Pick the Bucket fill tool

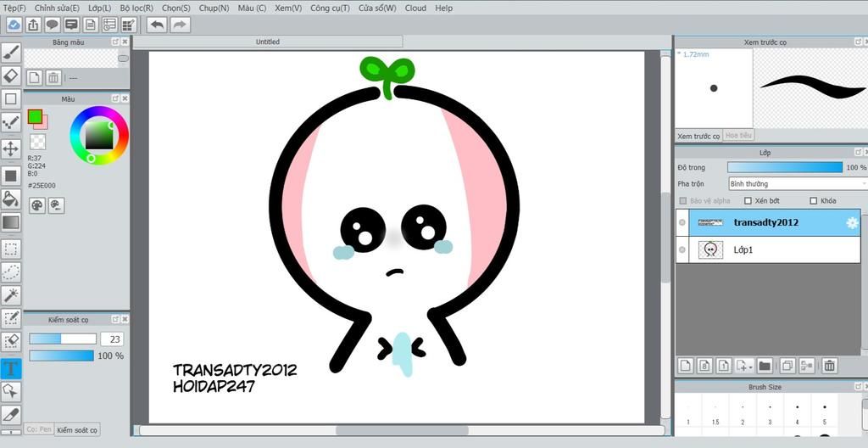(11, 199)
